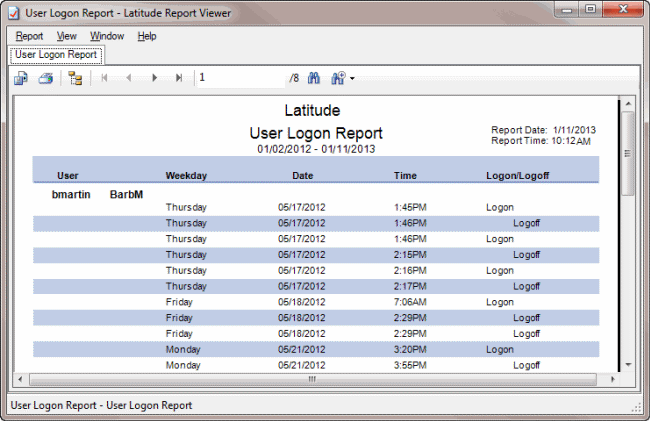Click the horizontal scrollbar right arrow
The image size is (650, 421).
(x=612, y=380)
